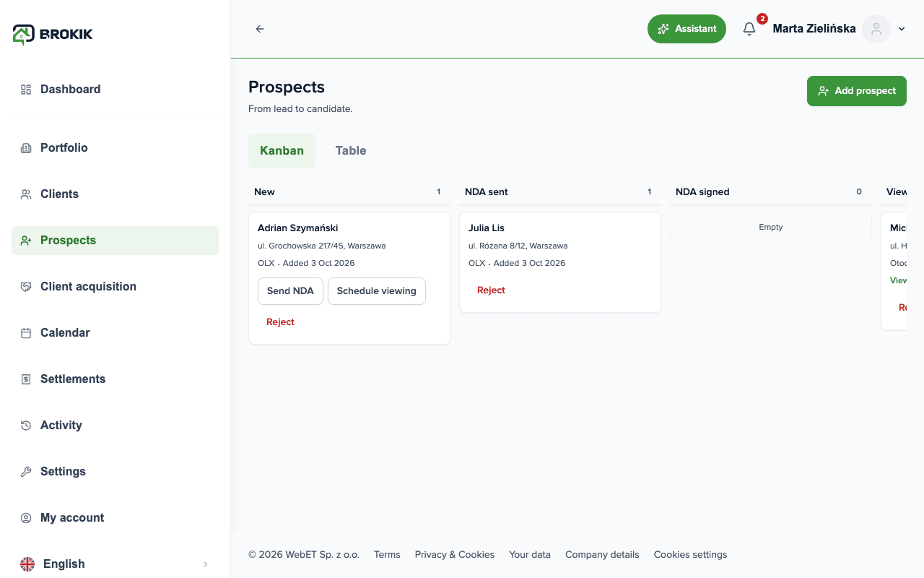Expand the English language chevron
The height and width of the screenshot is (578, 924).
pos(206,564)
